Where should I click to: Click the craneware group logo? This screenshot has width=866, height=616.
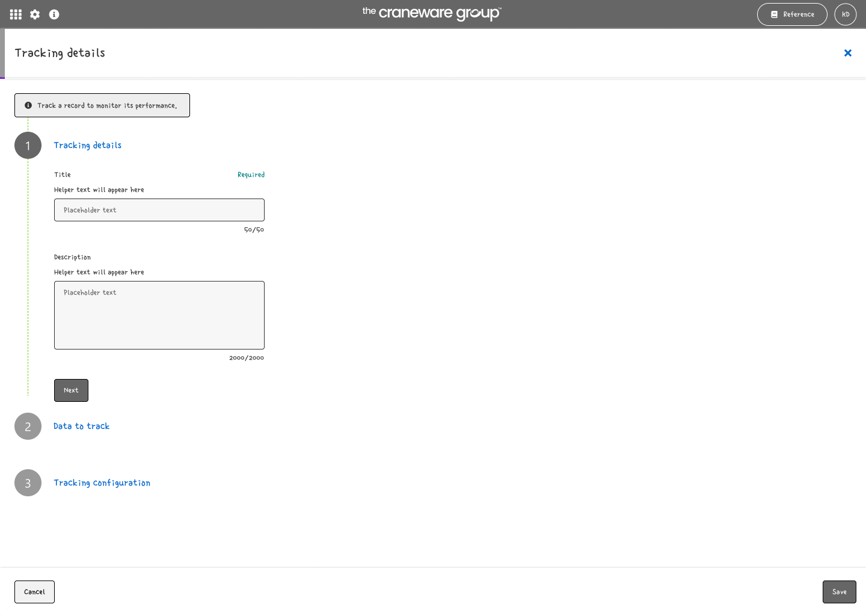[x=432, y=13]
